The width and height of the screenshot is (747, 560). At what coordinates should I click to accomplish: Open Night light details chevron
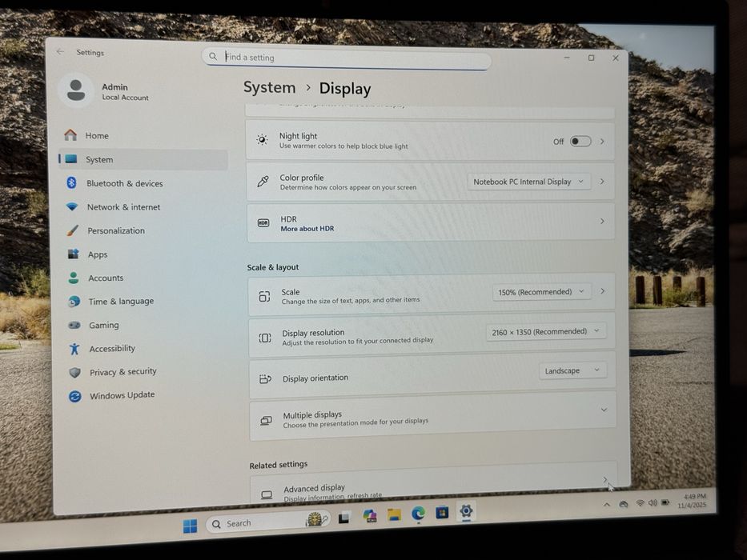click(x=602, y=142)
